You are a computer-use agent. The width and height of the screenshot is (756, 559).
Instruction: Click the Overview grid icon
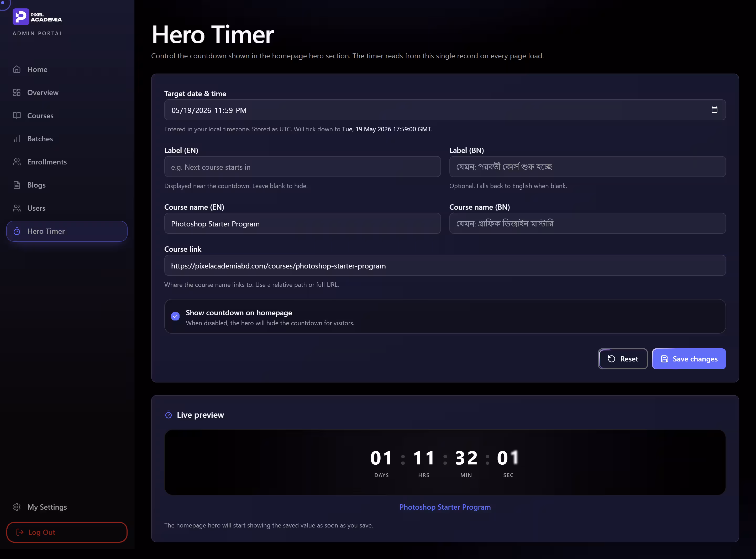[x=17, y=92]
